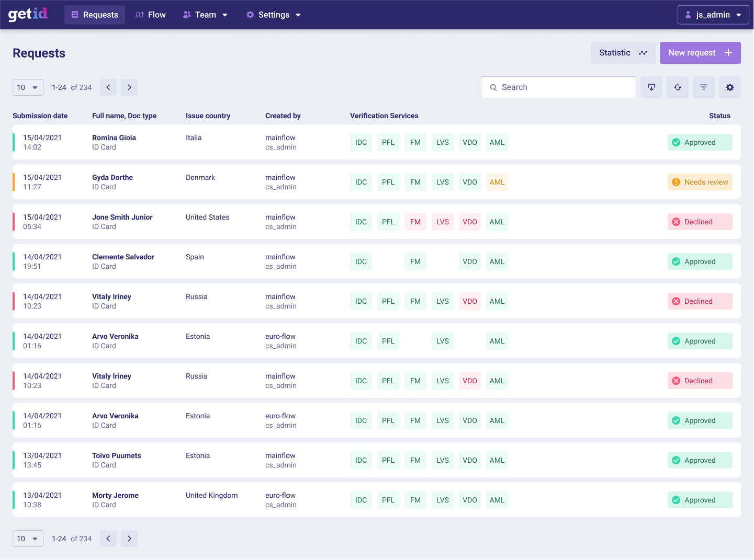The height and width of the screenshot is (560, 754).
Task: Click the download/export icon next to search
Action: coord(651,87)
